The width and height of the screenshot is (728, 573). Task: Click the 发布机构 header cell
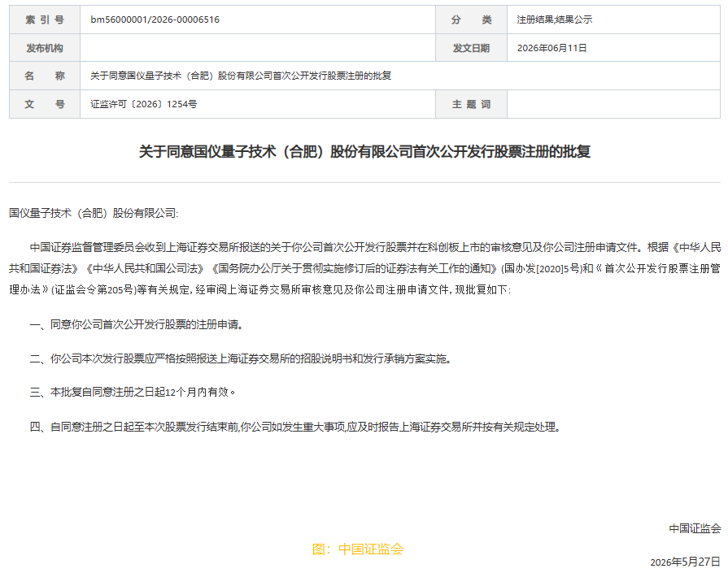pos(45,48)
